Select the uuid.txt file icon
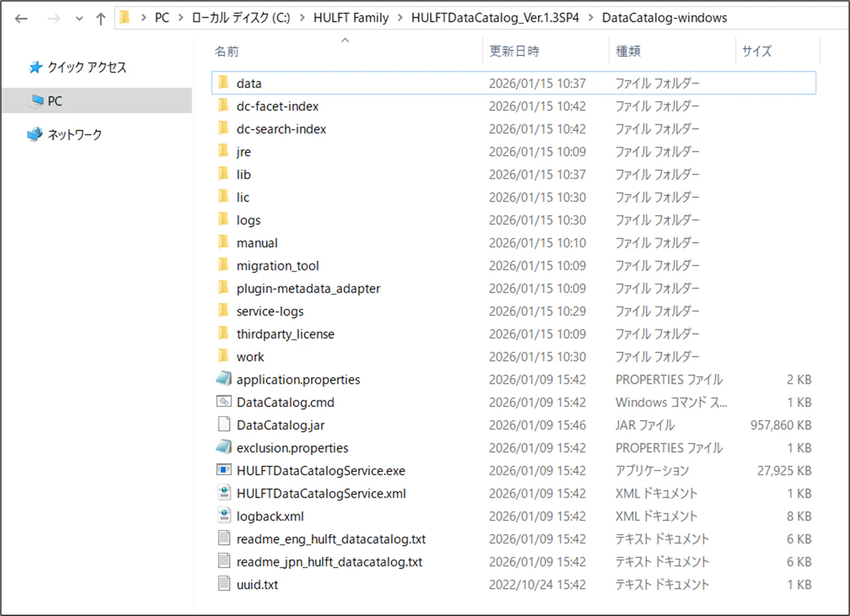This screenshot has width=850, height=616. (223, 584)
